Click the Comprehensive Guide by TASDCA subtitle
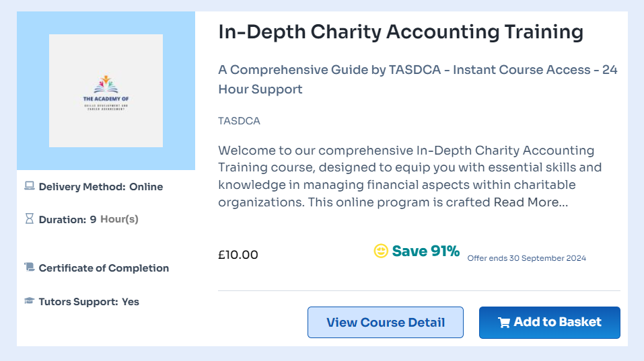 (417, 79)
